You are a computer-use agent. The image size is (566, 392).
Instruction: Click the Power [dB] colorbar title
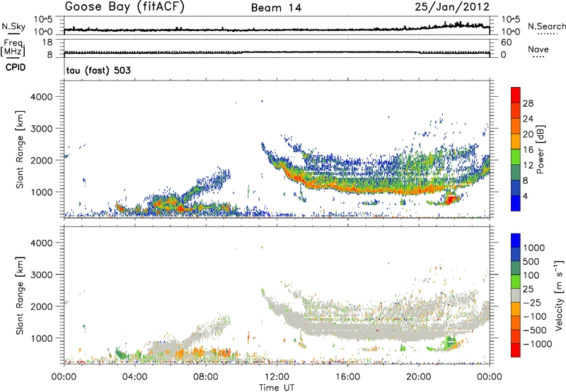pyautogui.click(x=541, y=149)
